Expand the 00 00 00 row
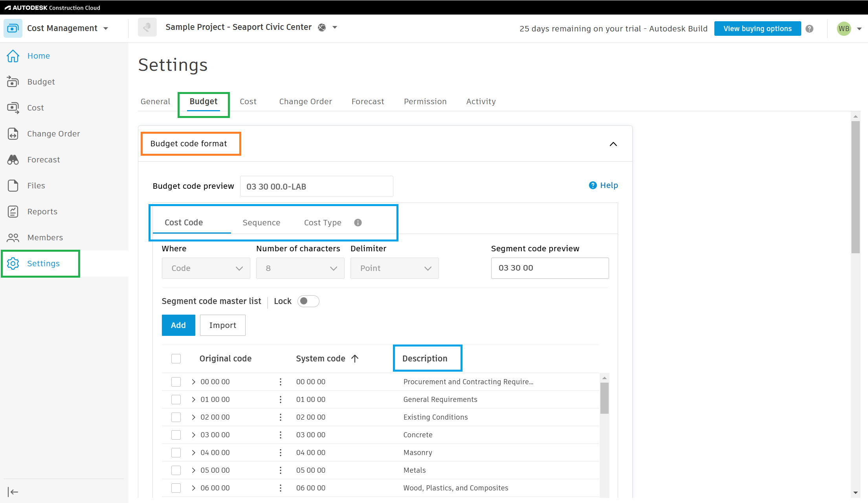 [193, 382]
